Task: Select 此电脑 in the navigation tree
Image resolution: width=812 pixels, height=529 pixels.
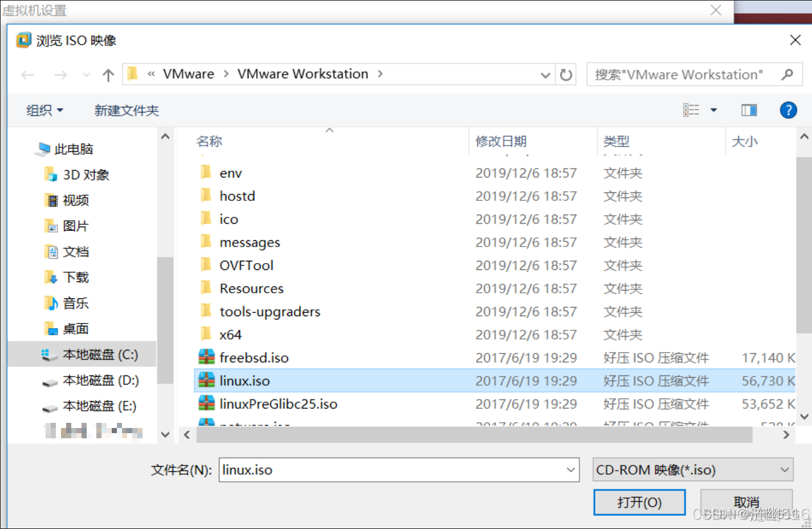Action: tap(74, 150)
